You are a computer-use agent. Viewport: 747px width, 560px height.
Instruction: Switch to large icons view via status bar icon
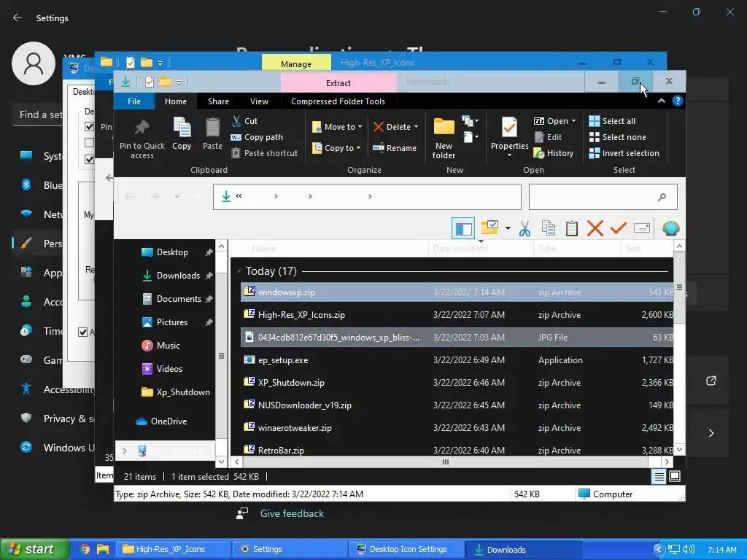click(x=675, y=476)
